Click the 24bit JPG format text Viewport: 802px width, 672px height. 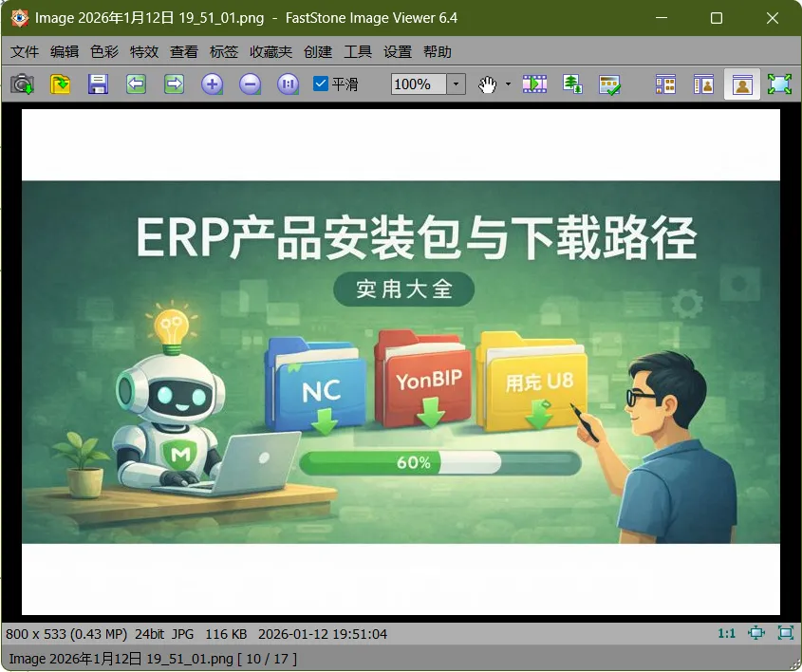pyautogui.click(x=164, y=634)
